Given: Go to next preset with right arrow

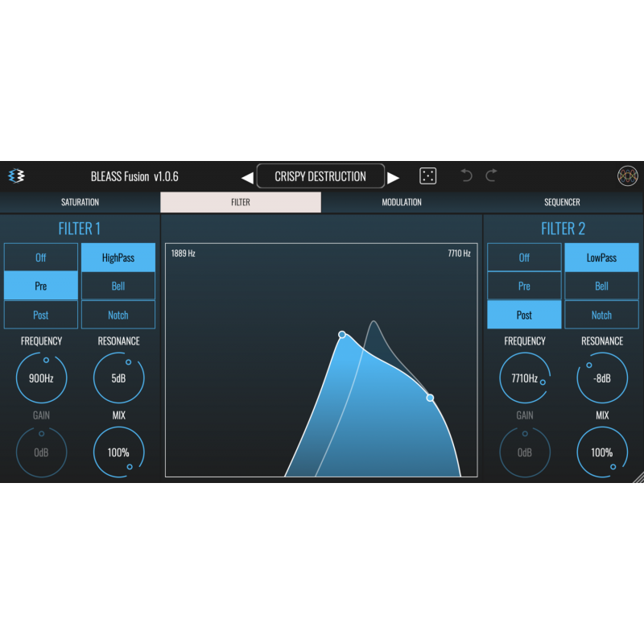Looking at the screenshot, I should coord(393,177).
